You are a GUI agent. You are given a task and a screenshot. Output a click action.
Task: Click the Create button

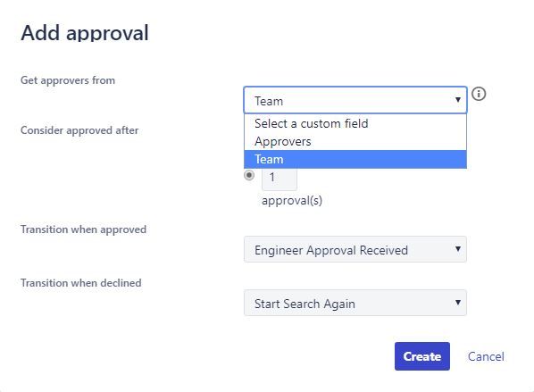click(422, 356)
